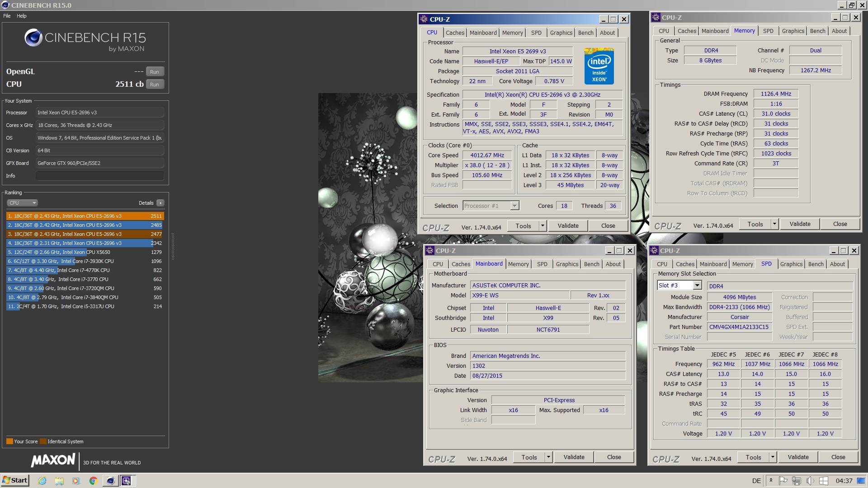The image size is (868, 488).
Task: Open the Processor #1 selection dropdown
Action: click(x=491, y=206)
